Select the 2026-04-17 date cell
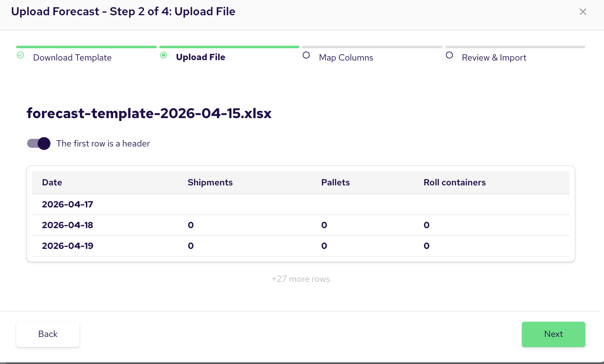This screenshot has width=604, height=364. 67,204
